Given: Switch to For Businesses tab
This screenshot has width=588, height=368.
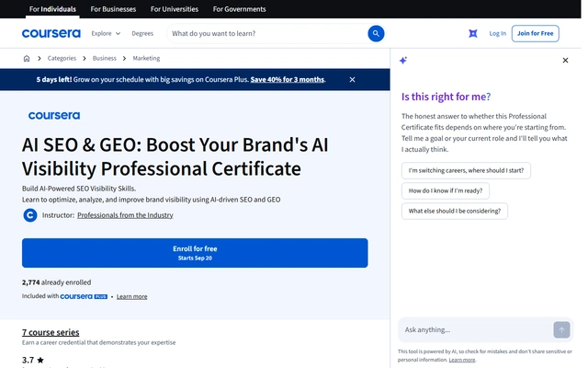Looking at the screenshot, I should click(x=113, y=9).
